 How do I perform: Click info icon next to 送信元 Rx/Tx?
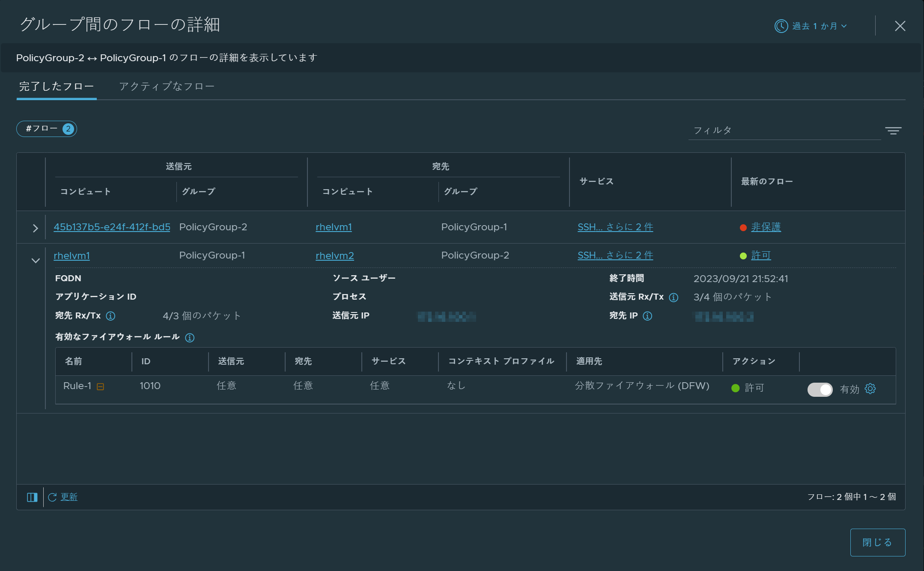674,297
